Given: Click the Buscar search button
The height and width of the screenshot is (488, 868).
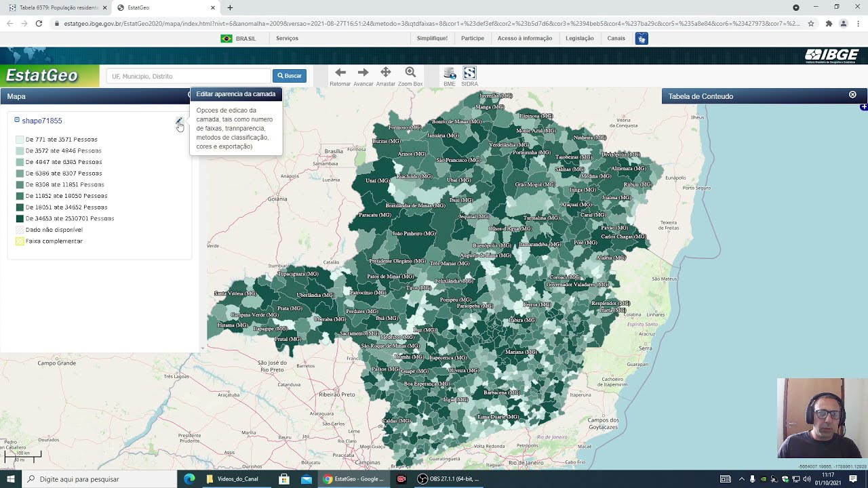Looking at the screenshot, I should (x=290, y=76).
